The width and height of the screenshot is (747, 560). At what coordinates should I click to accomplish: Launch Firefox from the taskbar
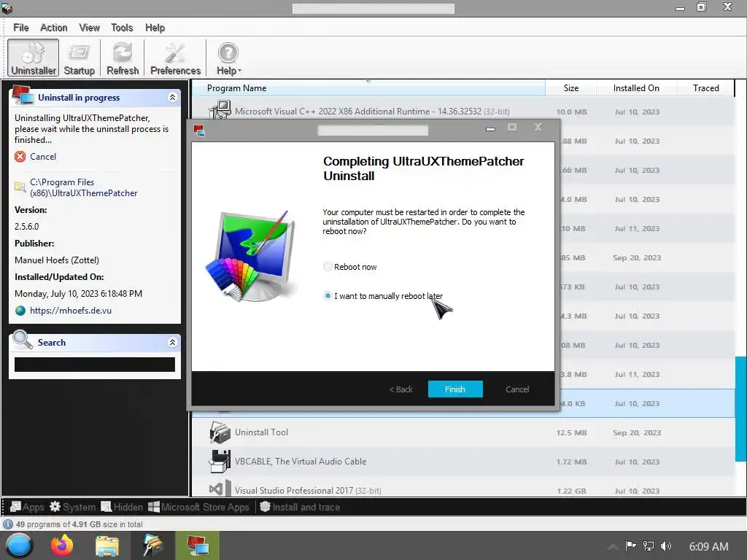coord(62,545)
